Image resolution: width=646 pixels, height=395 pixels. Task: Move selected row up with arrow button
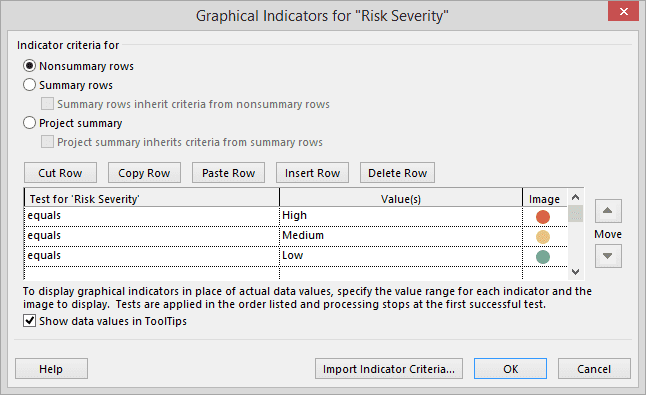(608, 211)
